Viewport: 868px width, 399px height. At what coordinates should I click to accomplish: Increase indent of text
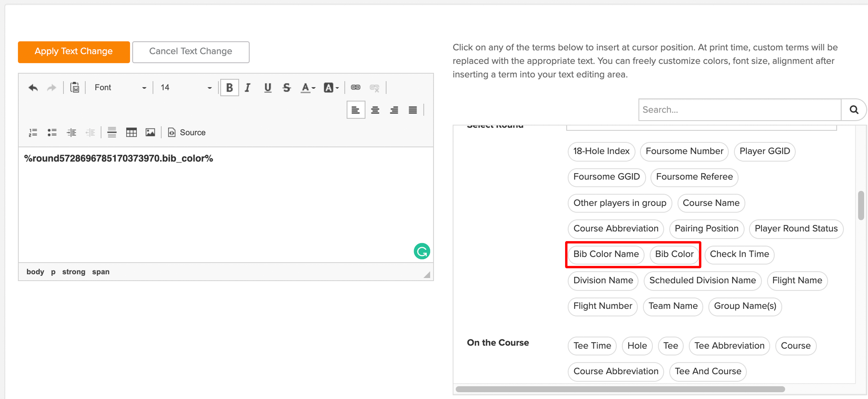(71, 132)
